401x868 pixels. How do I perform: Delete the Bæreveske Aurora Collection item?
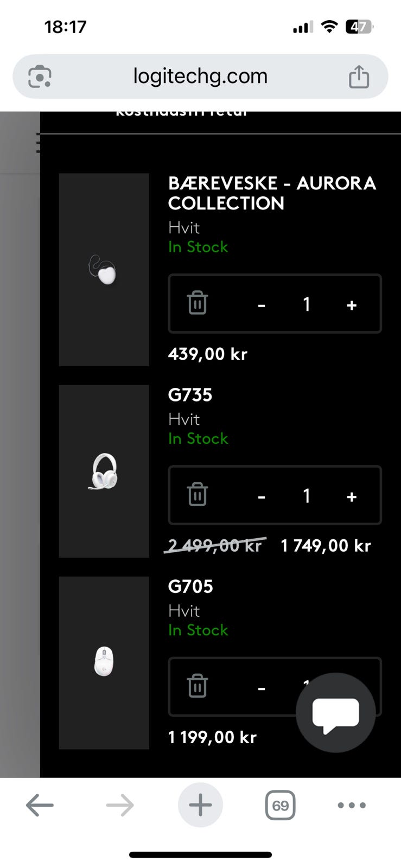198,303
